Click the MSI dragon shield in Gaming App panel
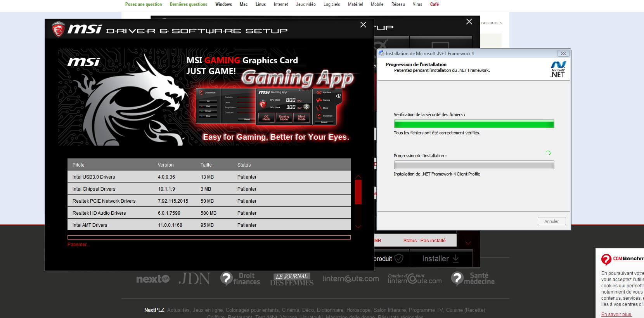 click(263, 104)
